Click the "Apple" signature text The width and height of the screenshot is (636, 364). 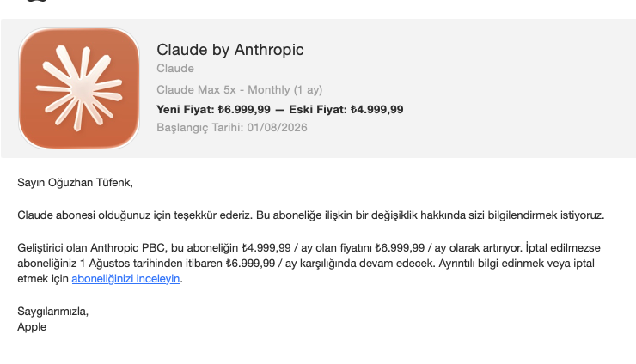[x=32, y=327]
